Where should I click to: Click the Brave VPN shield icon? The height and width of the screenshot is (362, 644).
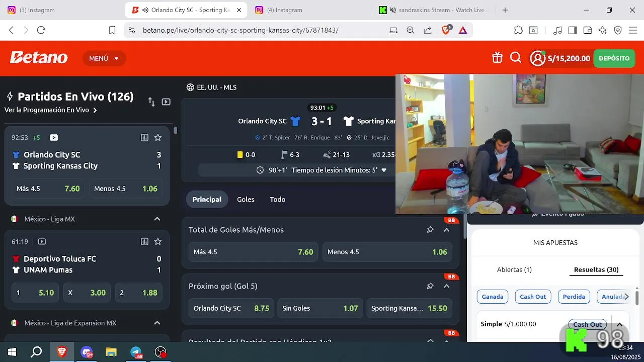point(618,30)
